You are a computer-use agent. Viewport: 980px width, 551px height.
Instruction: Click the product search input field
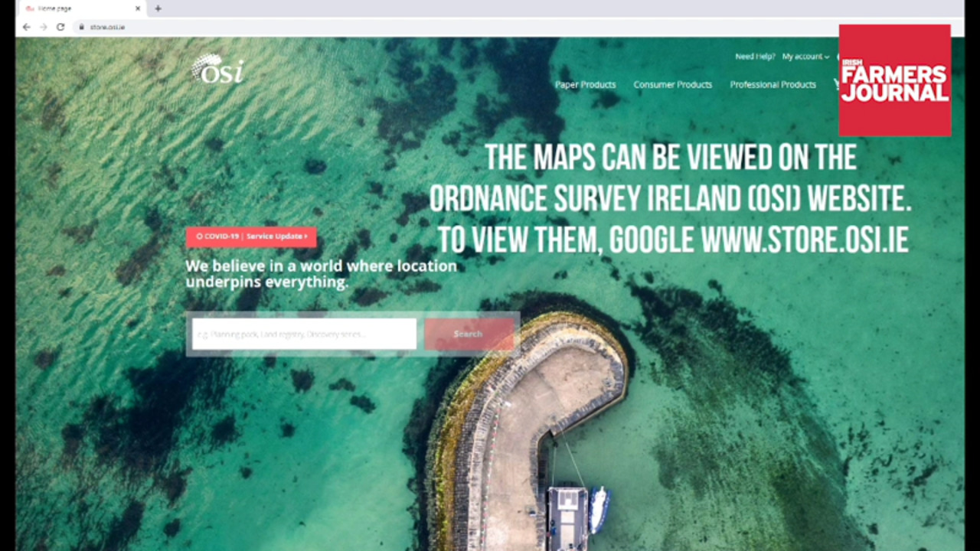pos(304,334)
